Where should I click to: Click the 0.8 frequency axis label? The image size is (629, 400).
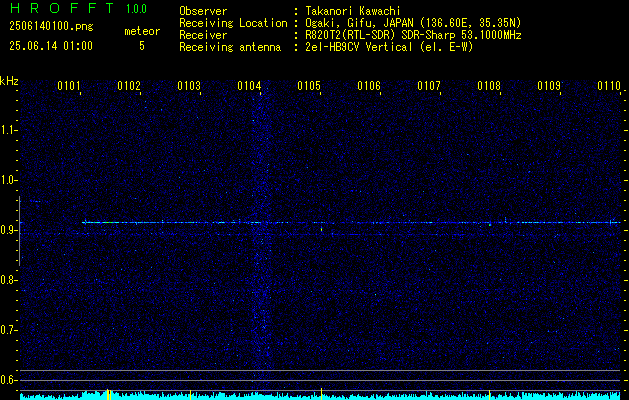tap(7, 280)
